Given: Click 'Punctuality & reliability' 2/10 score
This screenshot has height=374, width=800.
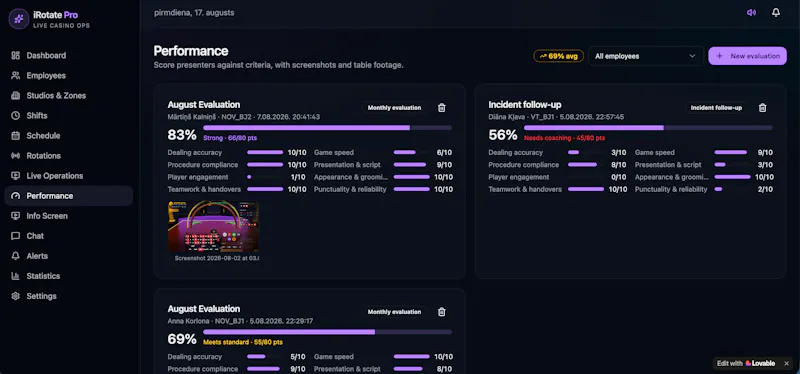Looking at the screenshot, I should pos(765,189).
